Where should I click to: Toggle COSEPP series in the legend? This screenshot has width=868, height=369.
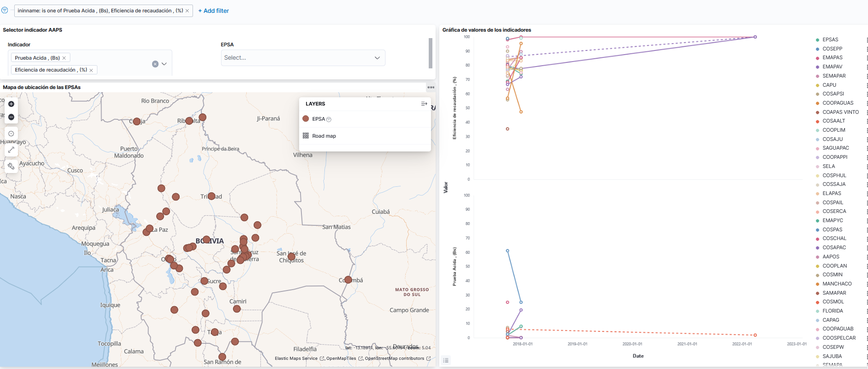coord(832,49)
